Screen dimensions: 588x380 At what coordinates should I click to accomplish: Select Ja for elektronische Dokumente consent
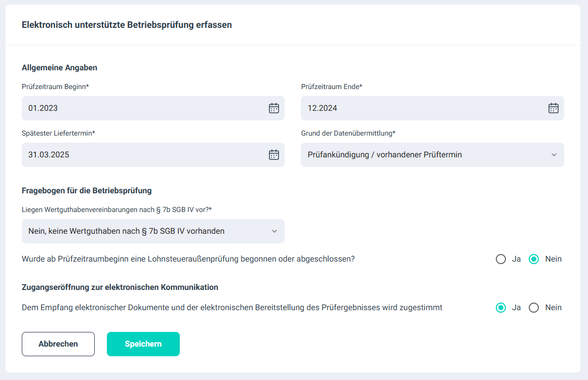click(500, 308)
